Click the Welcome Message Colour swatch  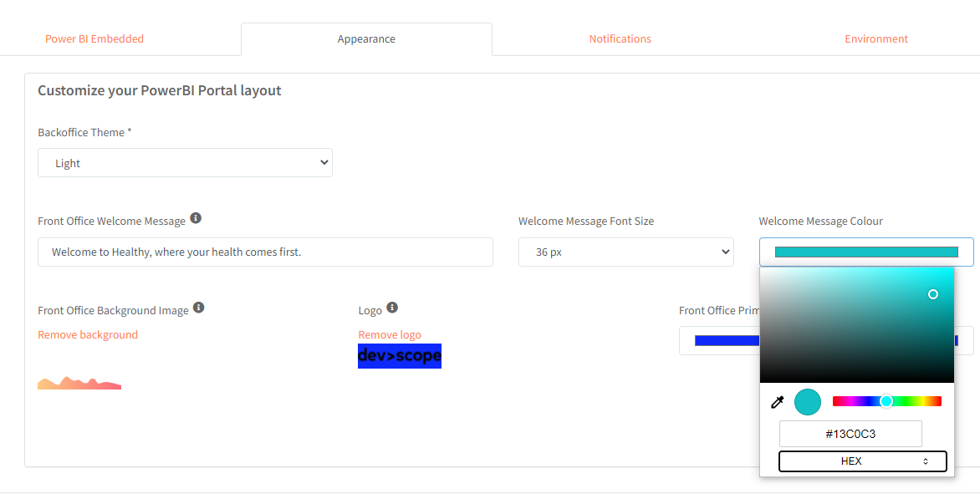point(866,252)
